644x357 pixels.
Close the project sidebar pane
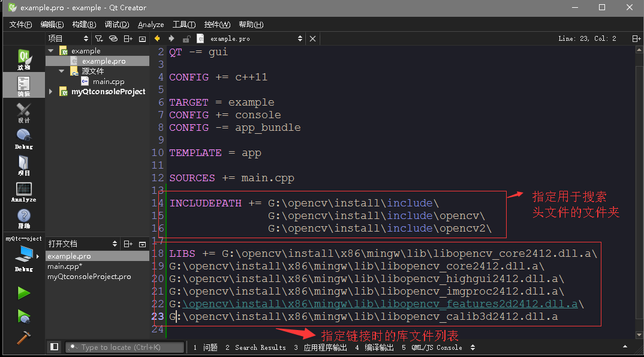tap(143, 38)
